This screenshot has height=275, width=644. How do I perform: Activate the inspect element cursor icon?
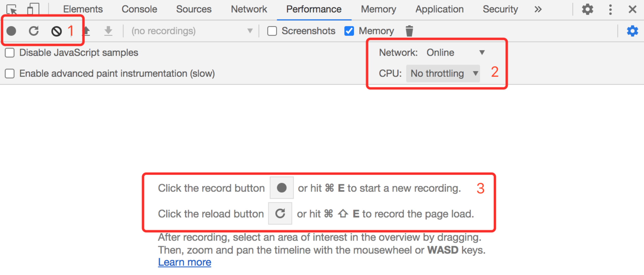tap(12, 10)
